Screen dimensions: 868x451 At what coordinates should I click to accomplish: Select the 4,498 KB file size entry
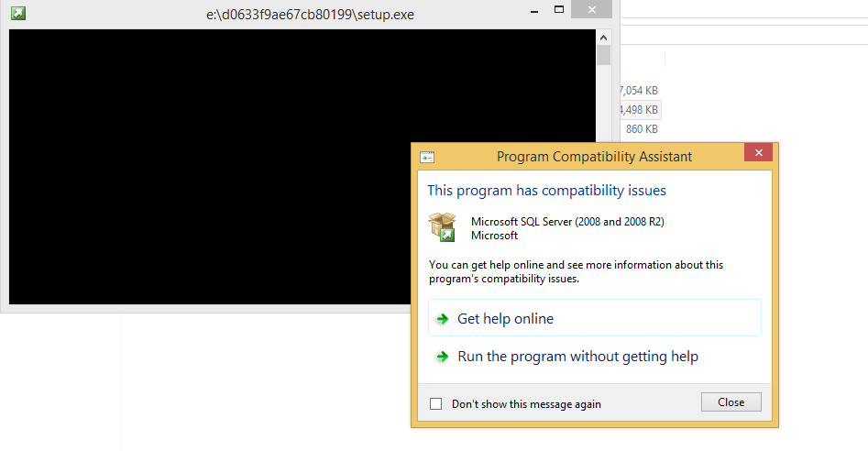[638, 110]
